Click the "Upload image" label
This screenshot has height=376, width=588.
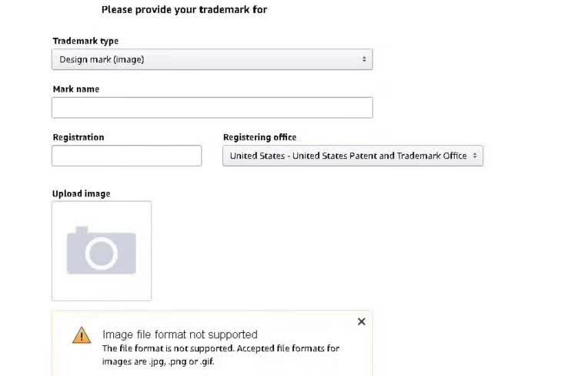(82, 193)
